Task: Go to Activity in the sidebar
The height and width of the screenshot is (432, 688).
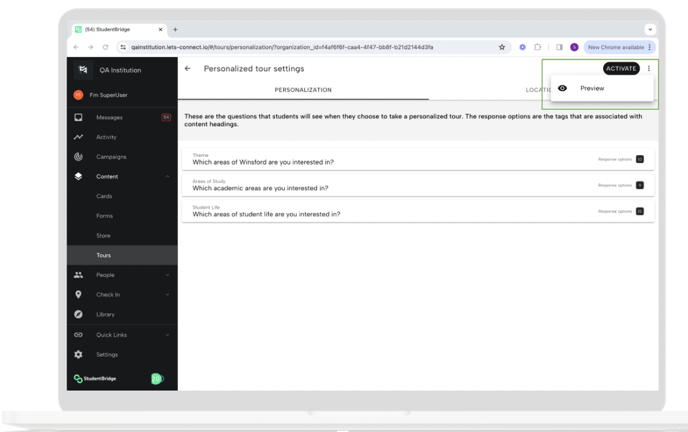Action: (106, 137)
